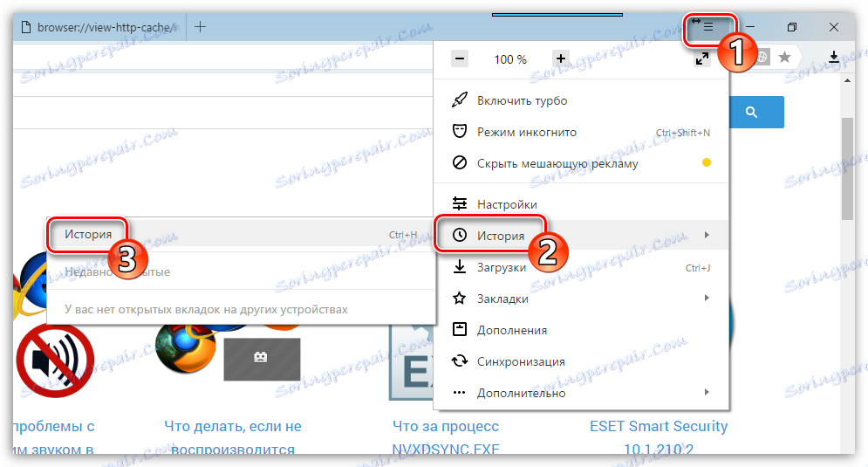This screenshot has height=467, width=868.
Task: Expand the История submenu arrow
Action: coord(707,235)
